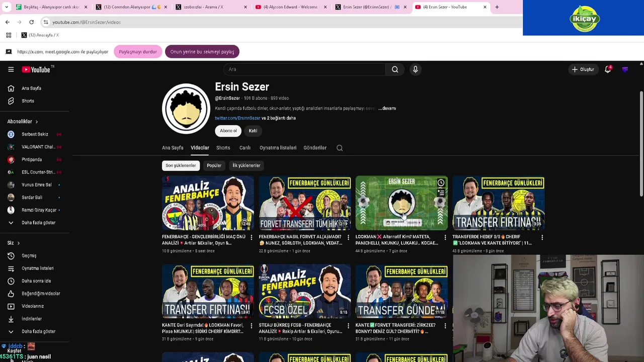This screenshot has height=362, width=644.
Task: Open the account avatar menu
Action: pyautogui.click(x=625, y=69)
